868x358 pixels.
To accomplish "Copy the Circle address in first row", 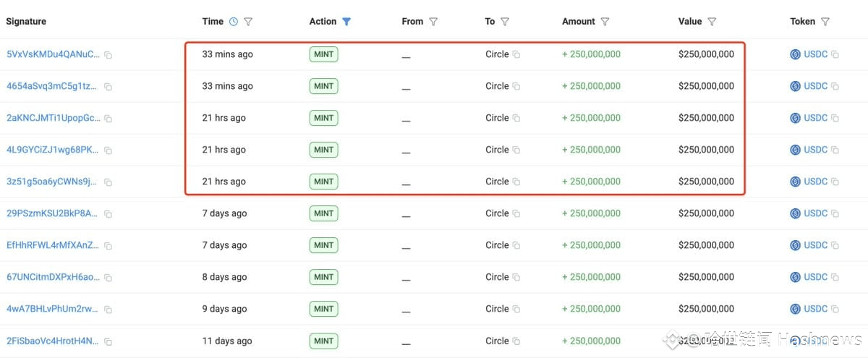I will point(516,55).
